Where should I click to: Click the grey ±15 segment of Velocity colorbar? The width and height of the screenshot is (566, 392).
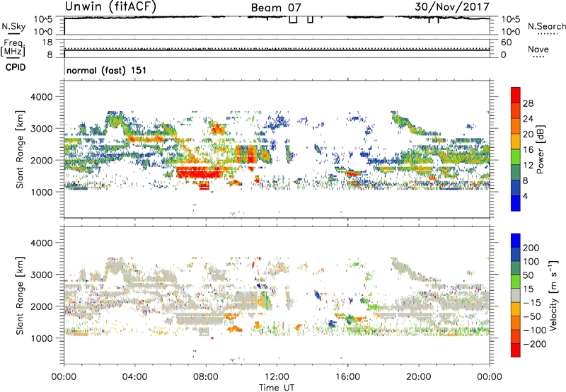516,295
